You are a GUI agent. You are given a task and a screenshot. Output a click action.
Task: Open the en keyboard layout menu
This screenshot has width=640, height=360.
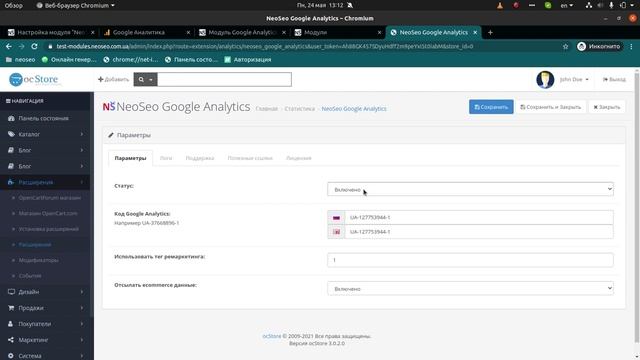tap(567, 5)
